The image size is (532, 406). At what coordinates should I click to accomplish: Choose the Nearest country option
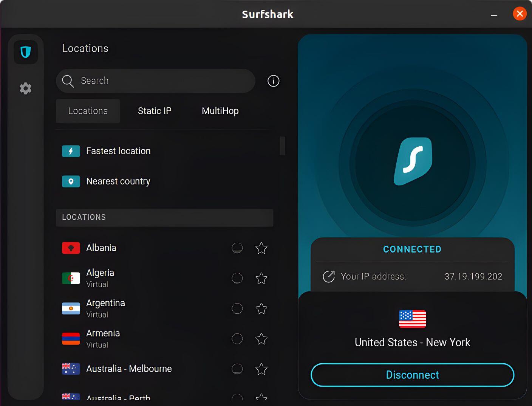(118, 181)
